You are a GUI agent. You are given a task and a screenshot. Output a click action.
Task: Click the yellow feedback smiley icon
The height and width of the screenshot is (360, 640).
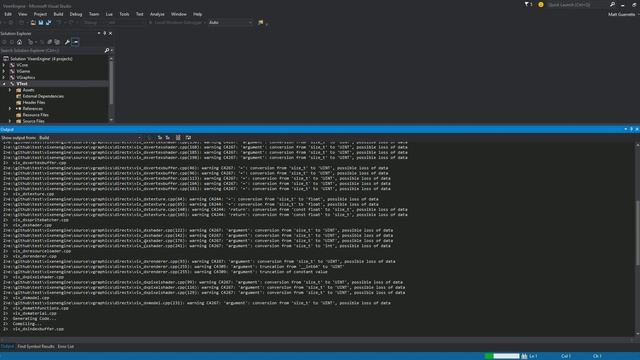(x=541, y=4)
